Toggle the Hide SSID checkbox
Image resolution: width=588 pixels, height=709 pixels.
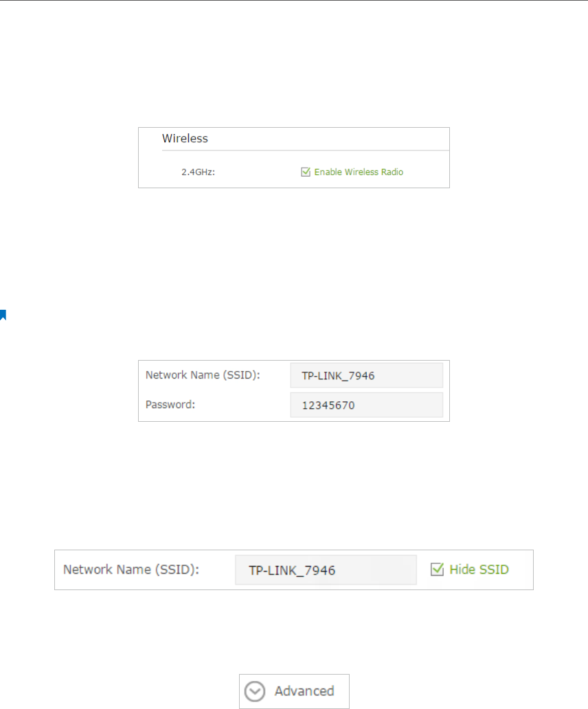coord(437,570)
